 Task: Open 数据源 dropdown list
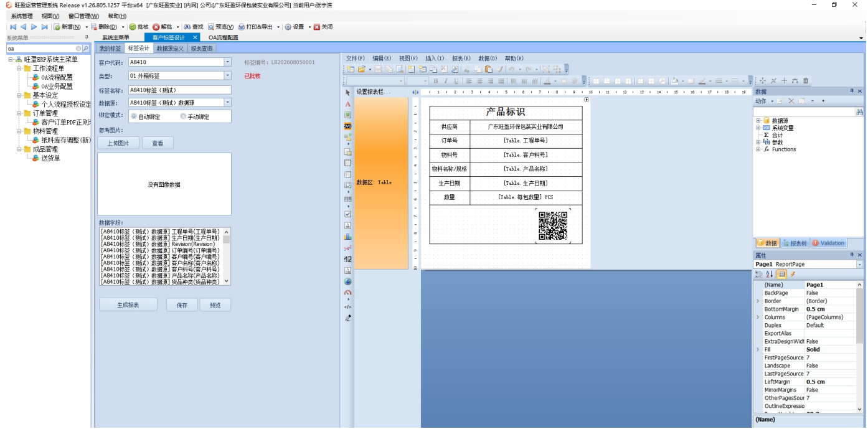tap(227, 103)
